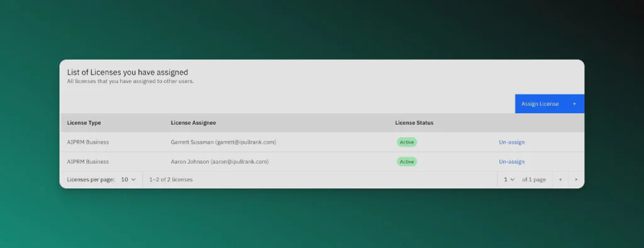Click Active badge in Aaron Johnson row
Viewport: 644px width, 248px height.
[407, 162]
